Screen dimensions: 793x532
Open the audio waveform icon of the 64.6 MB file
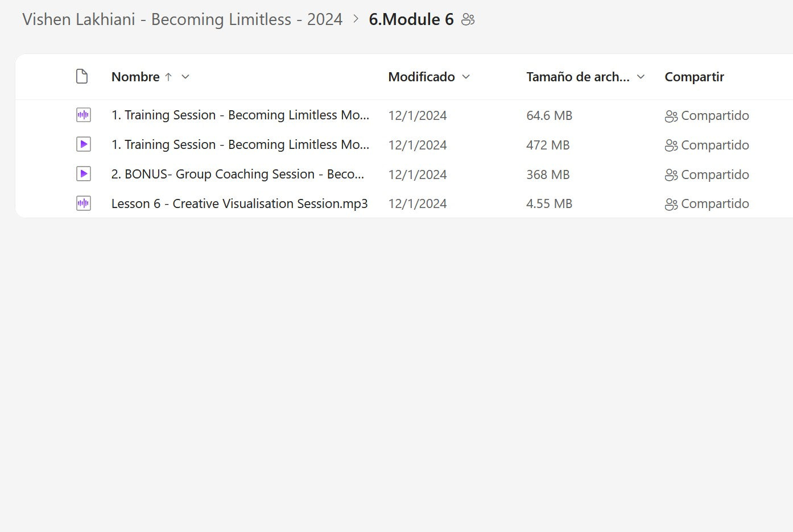point(84,115)
